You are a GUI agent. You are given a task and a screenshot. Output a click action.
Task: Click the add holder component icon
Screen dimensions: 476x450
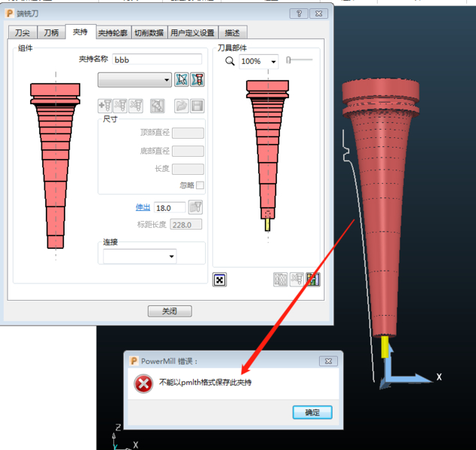pos(105,106)
